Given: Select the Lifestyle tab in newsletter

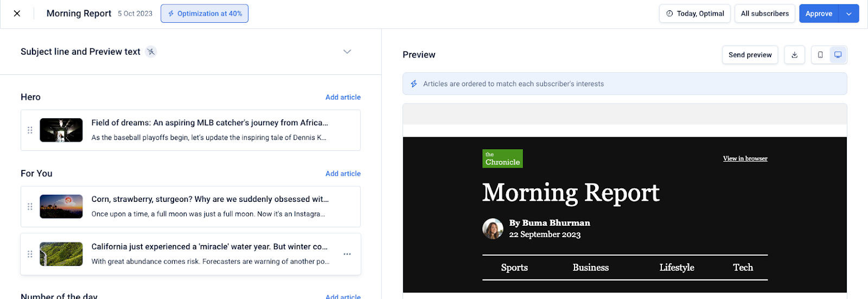Looking at the screenshot, I should point(676,268).
